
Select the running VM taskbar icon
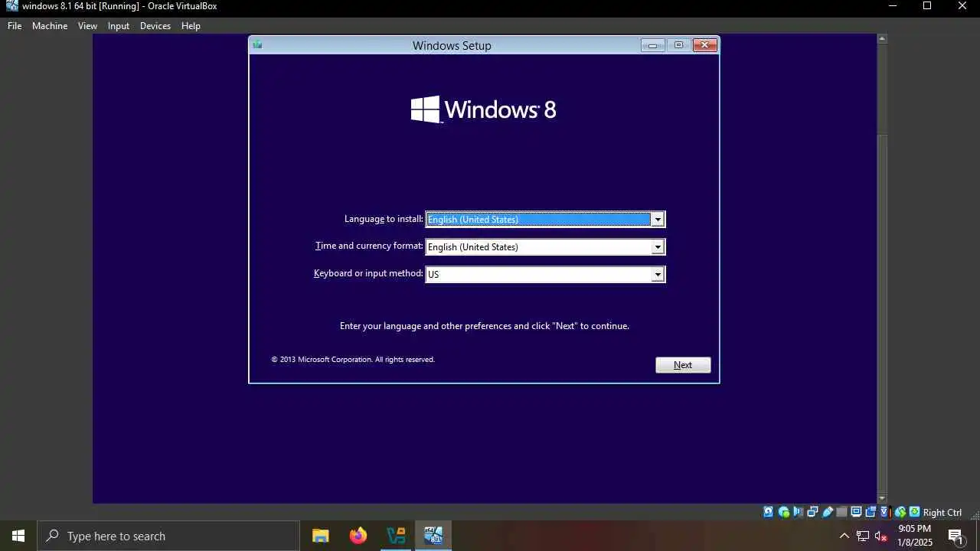tap(433, 536)
